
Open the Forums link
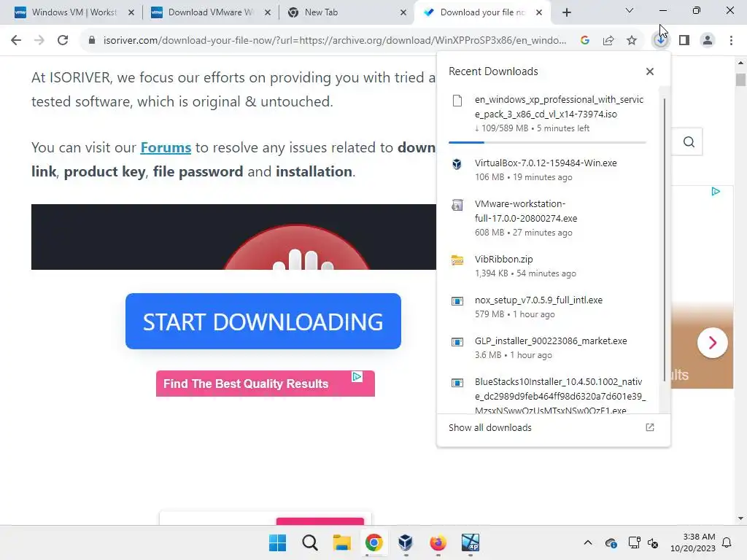166,147
